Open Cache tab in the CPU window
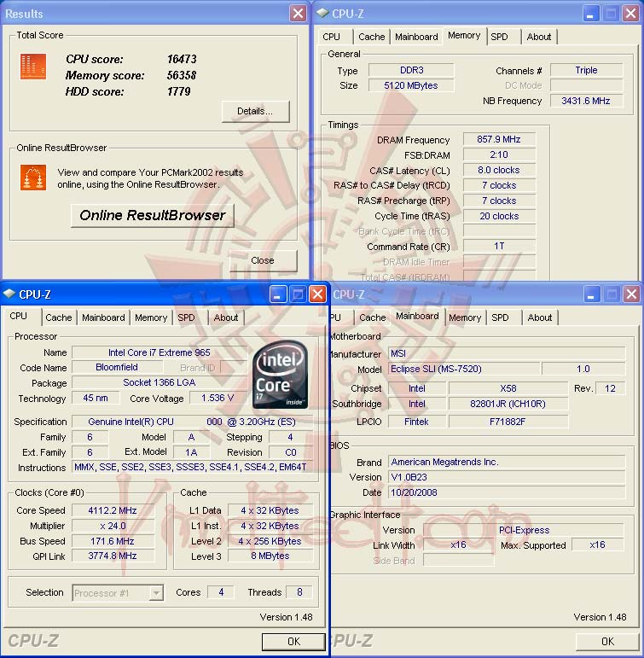644x658 pixels. pos(59,317)
